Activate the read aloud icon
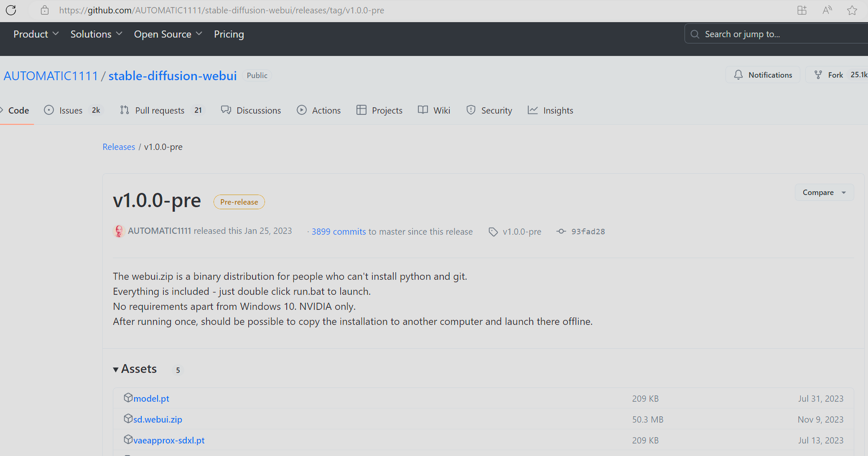The width and height of the screenshot is (868, 456). pos(827,10)
